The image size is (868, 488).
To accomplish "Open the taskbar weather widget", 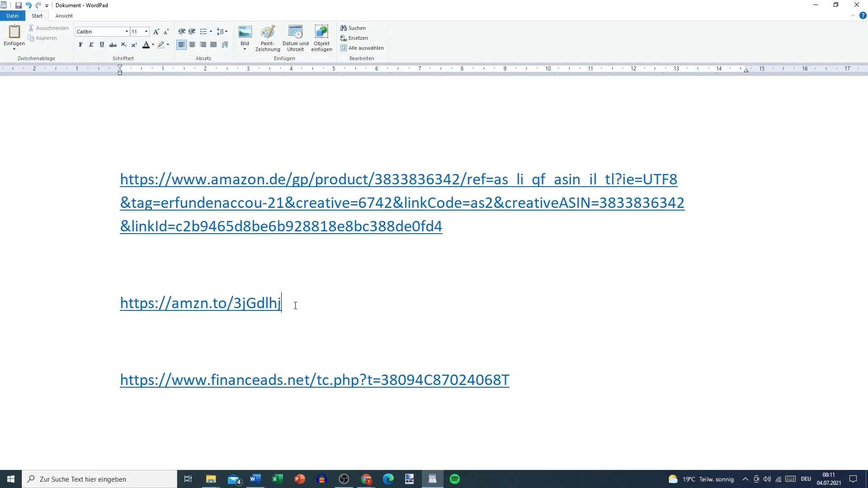I will pos(701,479).
